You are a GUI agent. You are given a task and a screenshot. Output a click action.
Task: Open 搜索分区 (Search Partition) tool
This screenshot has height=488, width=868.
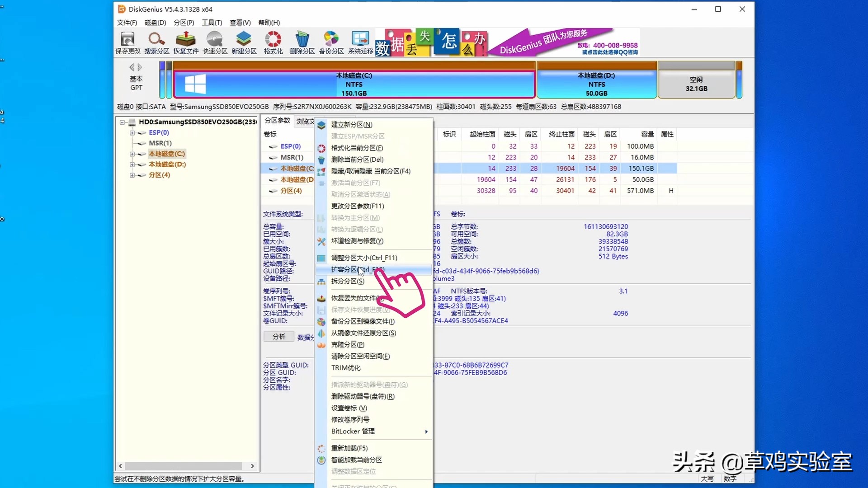click(156, 42)
